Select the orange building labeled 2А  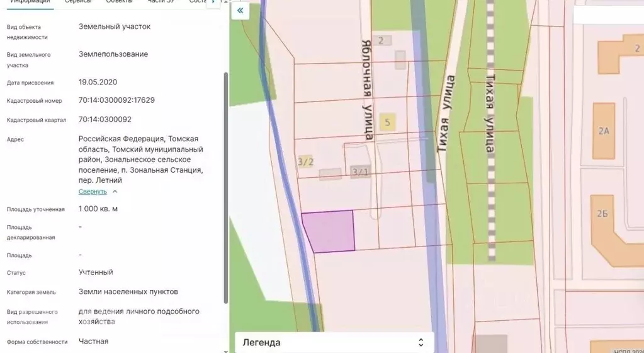tap(604, 131)
